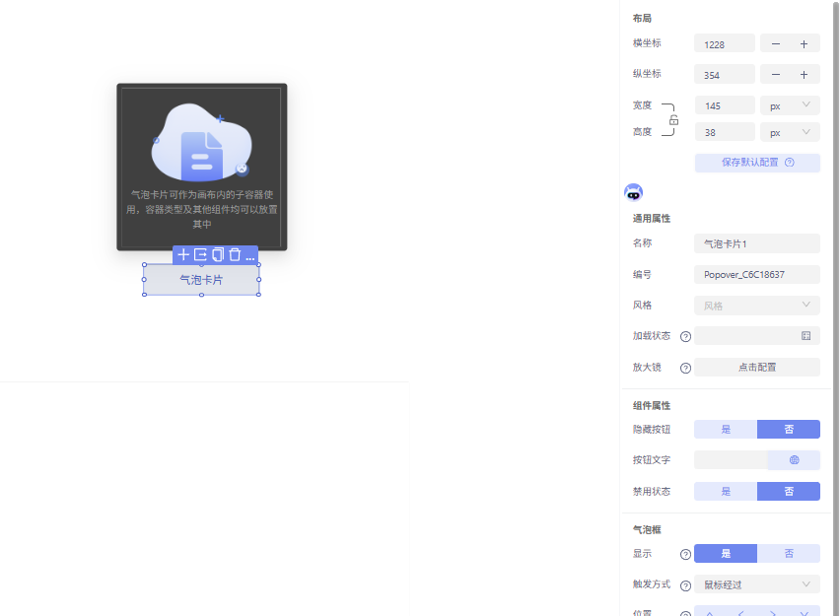
Task: Select the 气泡卡片 button on canvas
Action: point(201,280)
